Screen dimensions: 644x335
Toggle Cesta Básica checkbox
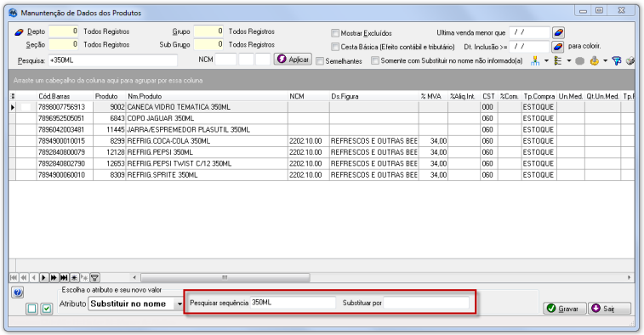[335, 47]
